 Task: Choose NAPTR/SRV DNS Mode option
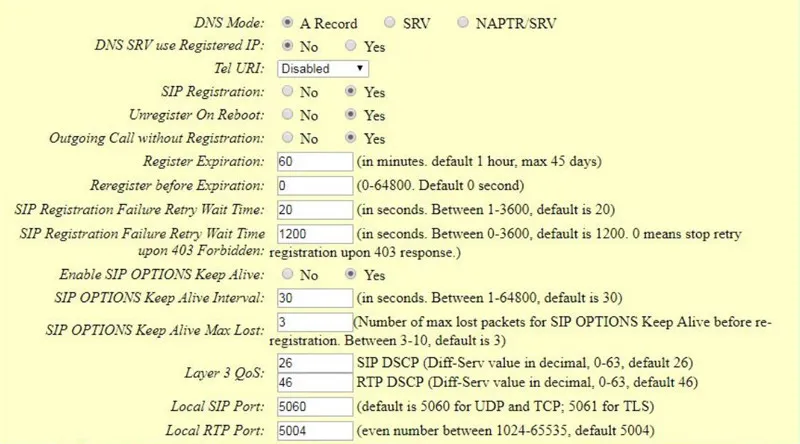coord(465,22)
